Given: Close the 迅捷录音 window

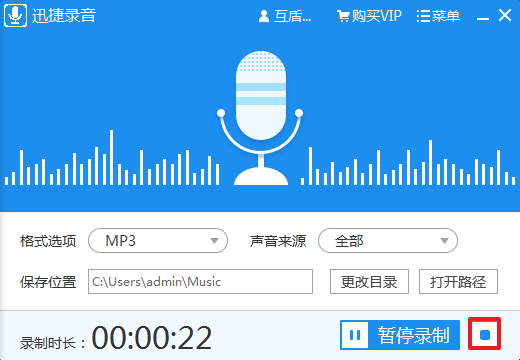Looking at the screenshot, I should tap(505, 15).
